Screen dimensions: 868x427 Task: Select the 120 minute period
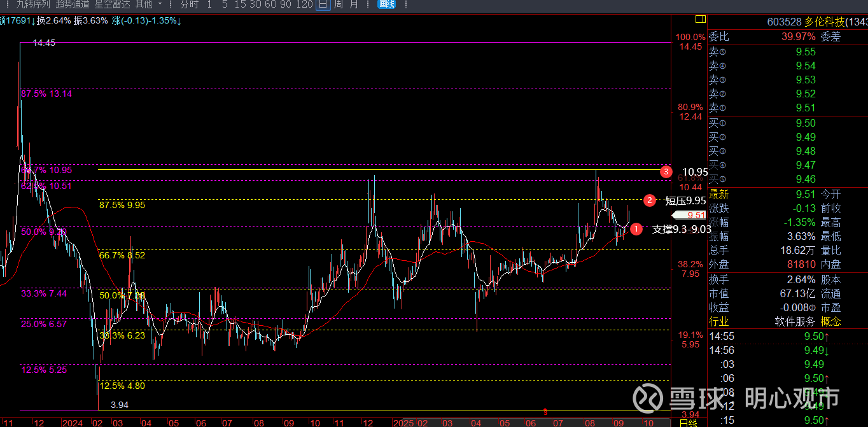tap(304, 4)
